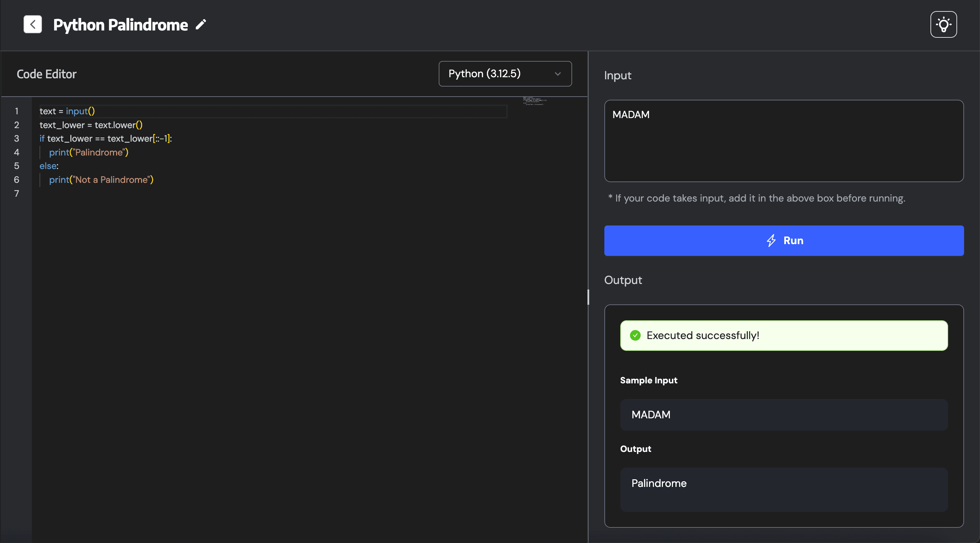Click the green success checkmark icon
980x543 pixels.
point(635,335)
